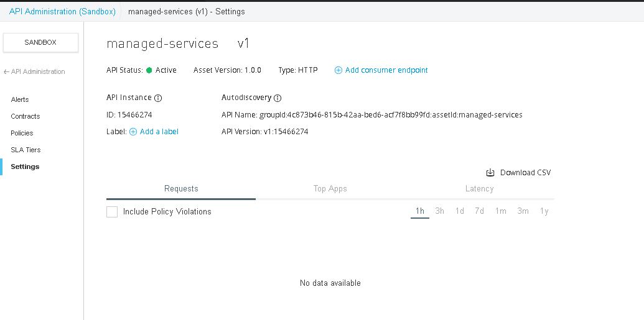Screen dimensions: 644x320
Task: Go to SLA Tiers in the sidebar
Action: tap(26, 150)
